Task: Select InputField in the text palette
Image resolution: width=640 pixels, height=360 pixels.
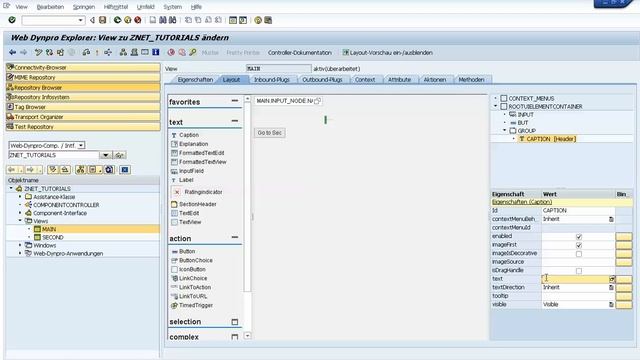Action: click(x=191, y=171)
